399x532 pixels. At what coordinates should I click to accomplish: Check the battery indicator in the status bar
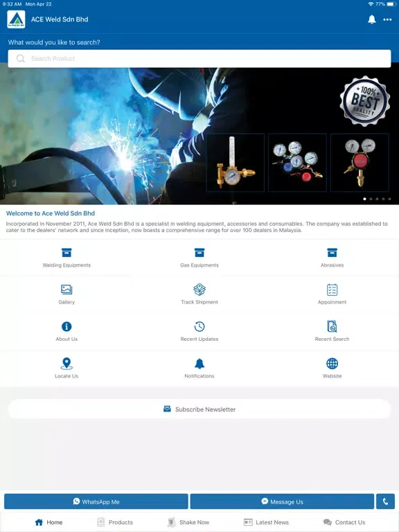[391, 4]
